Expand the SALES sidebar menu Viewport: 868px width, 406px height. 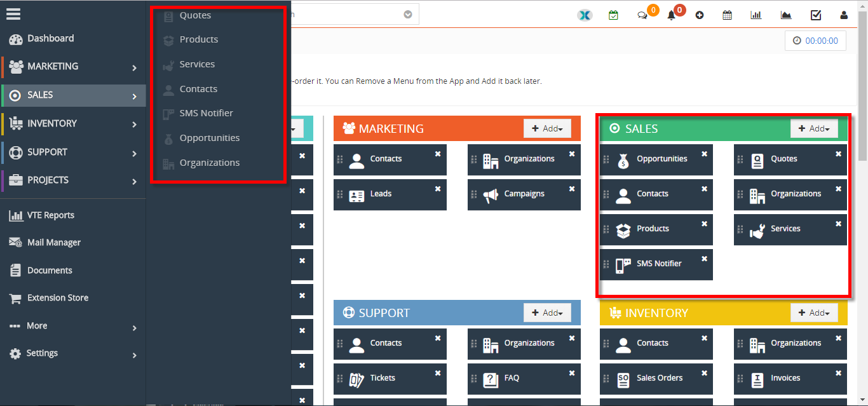point(73,95)
